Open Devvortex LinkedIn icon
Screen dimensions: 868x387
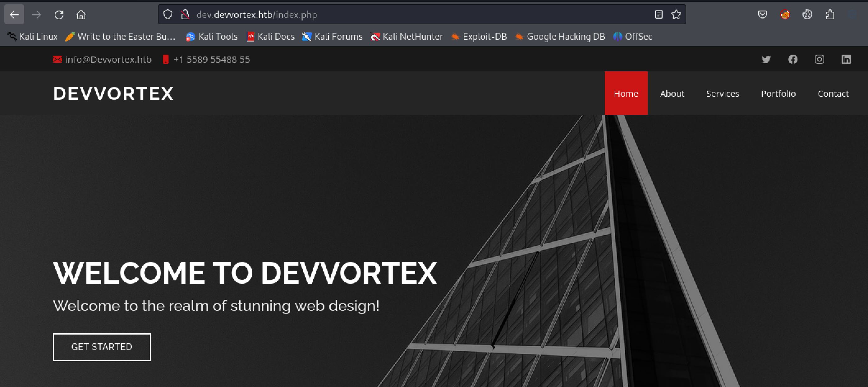[846, 60]
